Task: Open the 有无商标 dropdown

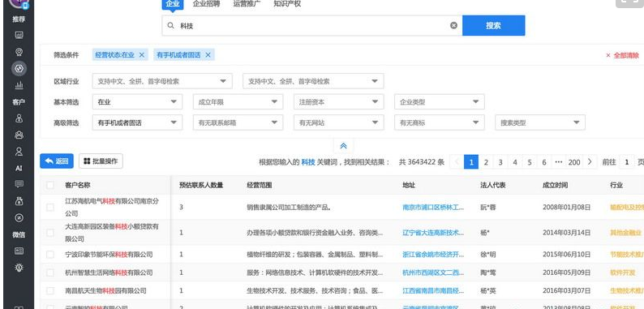Action: click(440, 122)
